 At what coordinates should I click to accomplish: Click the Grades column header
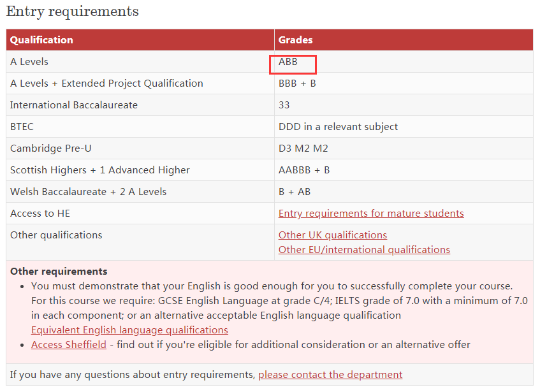point(295,40)
